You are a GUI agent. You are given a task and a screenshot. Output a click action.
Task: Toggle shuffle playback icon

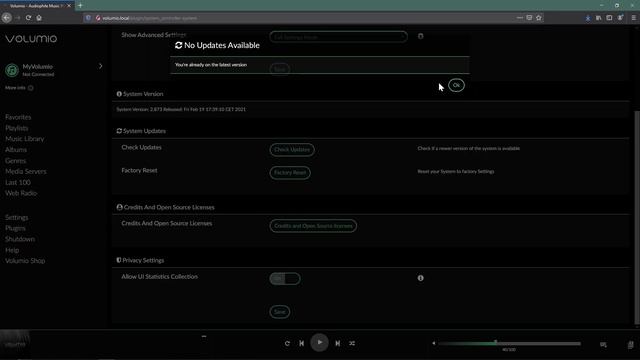point(352,343)
